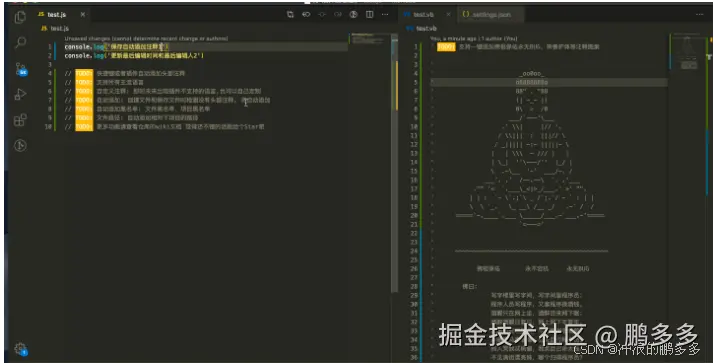Open the Explorer view in activity bar

pos(20,17)
